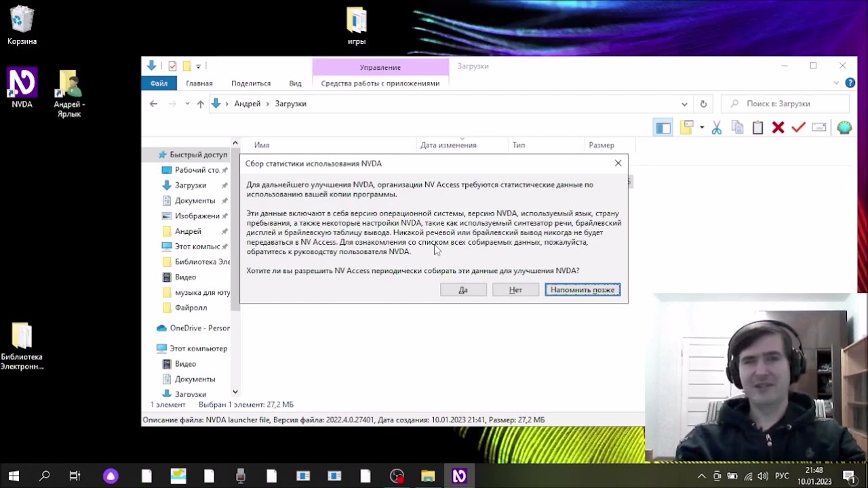Open taskbar search magnifier
Screen dimensions: 868x488
[44, 476]
